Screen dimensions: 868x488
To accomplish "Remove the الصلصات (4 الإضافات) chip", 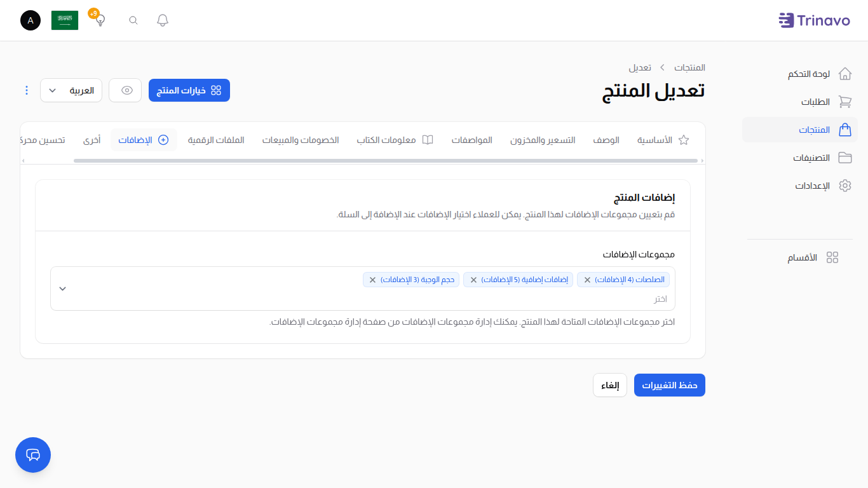I will point(588,279).
